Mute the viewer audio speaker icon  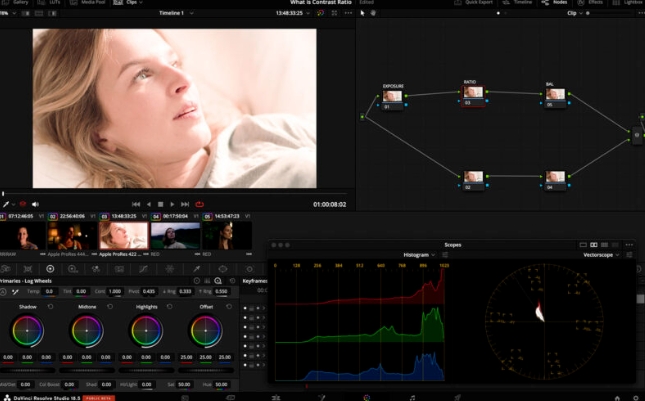pyautogui.click(x=35, y=204)
